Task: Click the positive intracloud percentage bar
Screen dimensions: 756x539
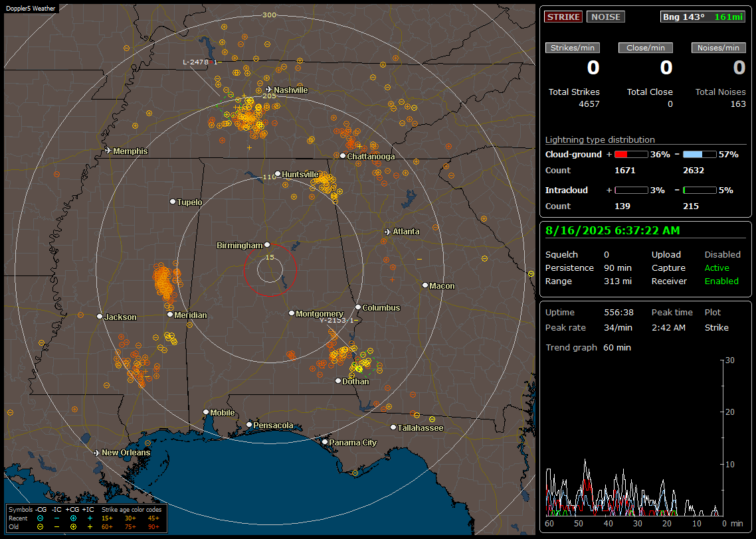Action: [631, 191]
